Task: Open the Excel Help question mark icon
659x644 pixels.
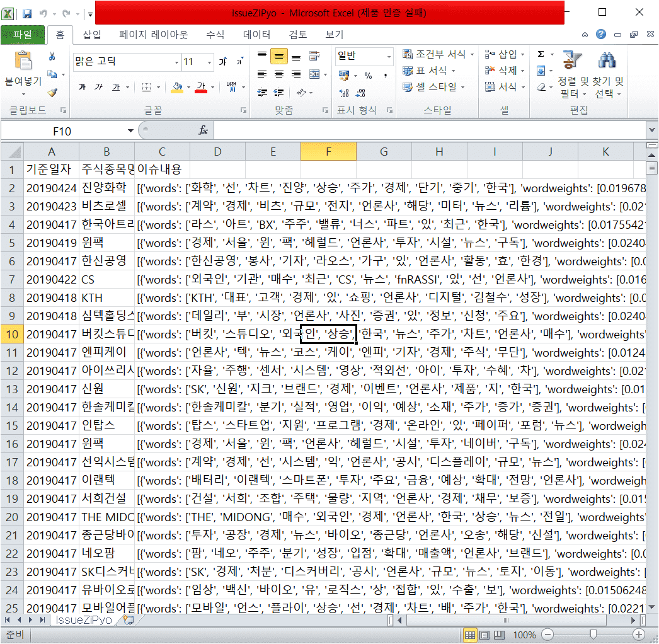Action: coord(601,34)
